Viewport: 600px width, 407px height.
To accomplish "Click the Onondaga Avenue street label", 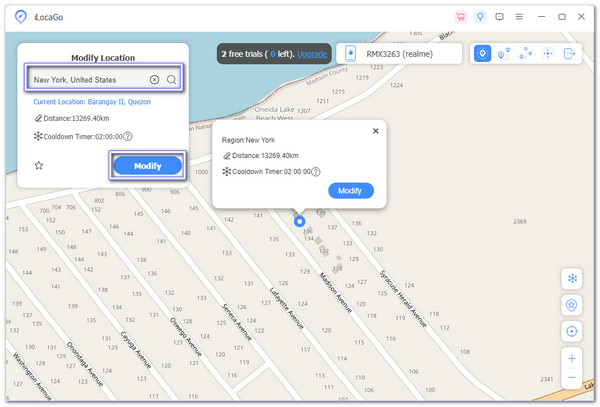I will click(85, 364).
